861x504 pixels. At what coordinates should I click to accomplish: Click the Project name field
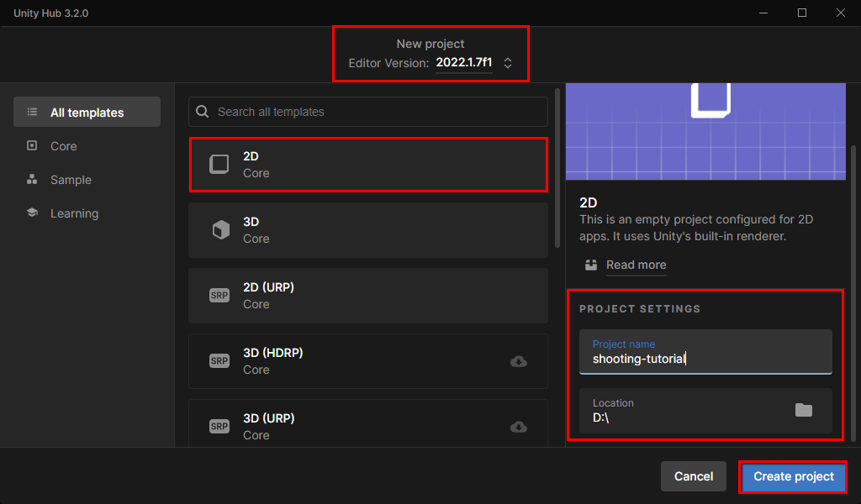[705, 351]
